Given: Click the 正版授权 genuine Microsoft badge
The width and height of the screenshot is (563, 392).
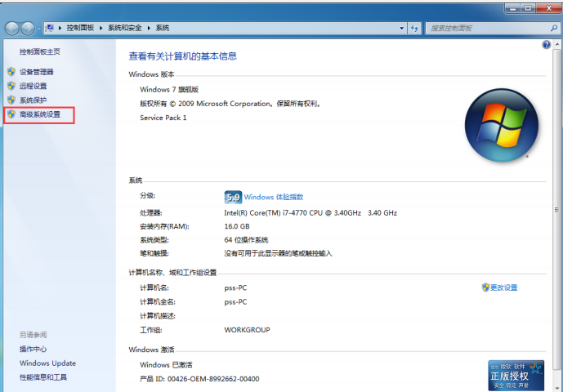Looking at the screenshot, I should point(516,376).
